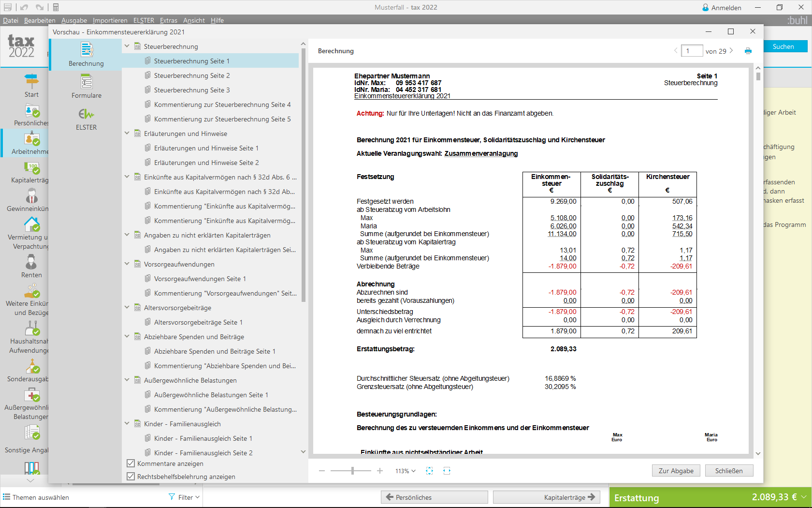Open the Start section in sidebar

tap(31, 85)
